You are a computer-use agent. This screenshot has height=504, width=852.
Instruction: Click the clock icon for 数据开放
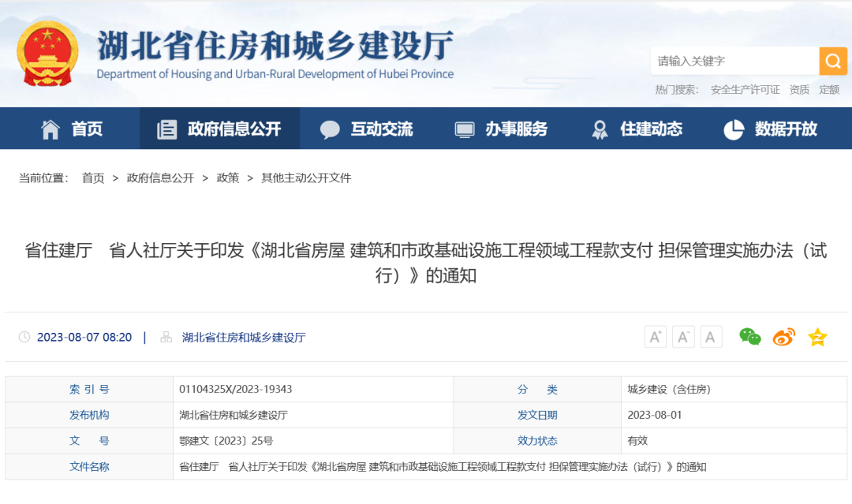pos(734,129)
